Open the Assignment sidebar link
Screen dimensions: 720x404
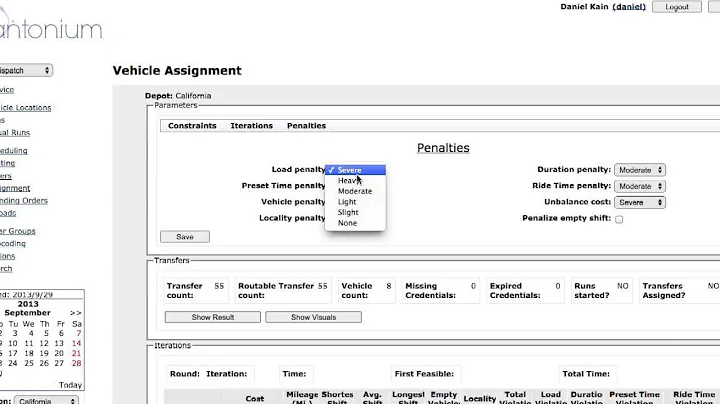(15, 188)
